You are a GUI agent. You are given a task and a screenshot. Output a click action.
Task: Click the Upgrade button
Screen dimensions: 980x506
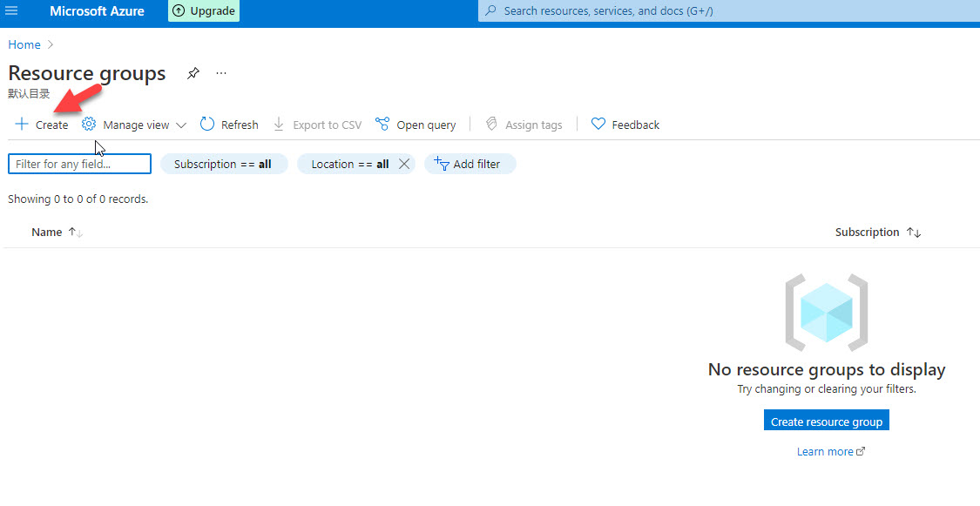pos(203,11)
